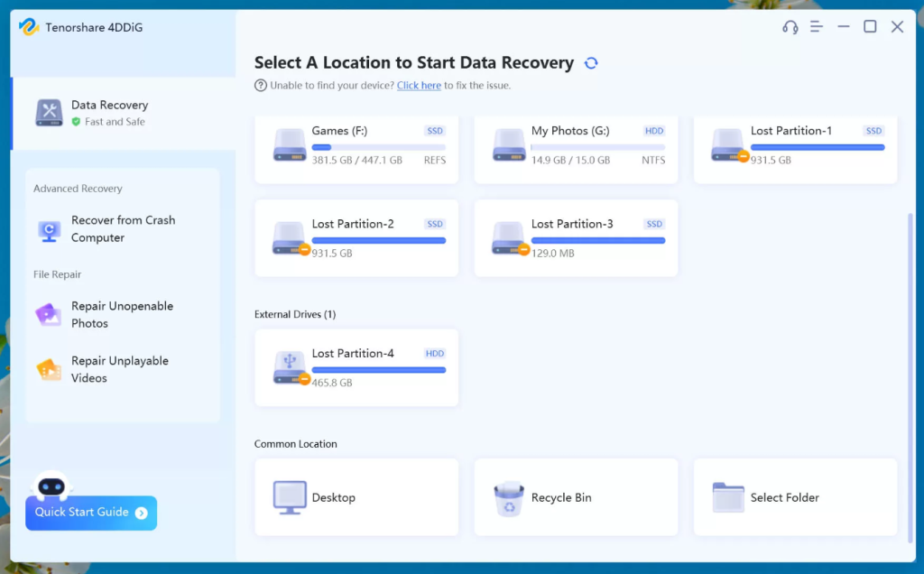Image resolution: width=924 pixels, height=574 pixels.
Task: Click the 'REFS' file system label
Action: click(435, 161)
